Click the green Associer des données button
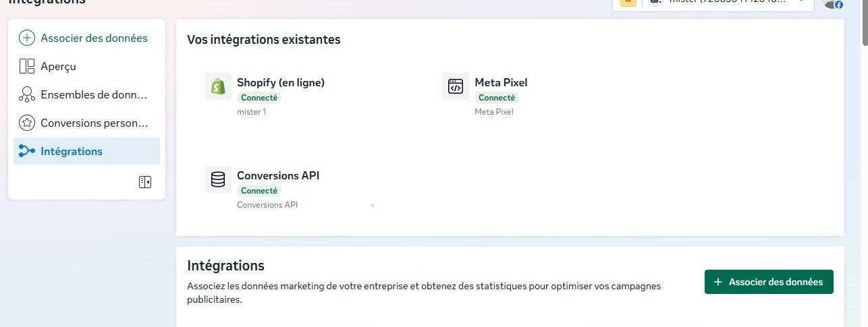Image resolution: width=868 pixels, height=327 pixels. (x=768, y=282)
